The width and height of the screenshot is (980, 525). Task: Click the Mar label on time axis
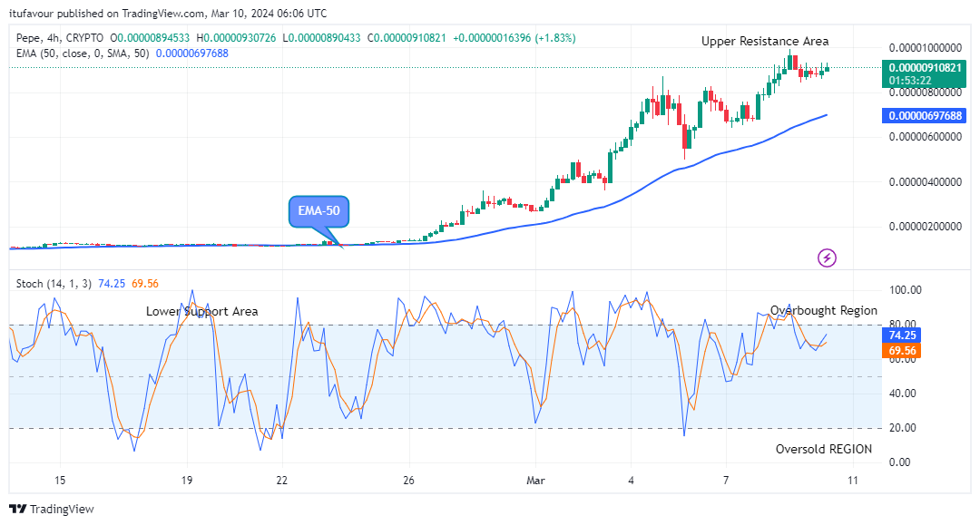[535, 481]
